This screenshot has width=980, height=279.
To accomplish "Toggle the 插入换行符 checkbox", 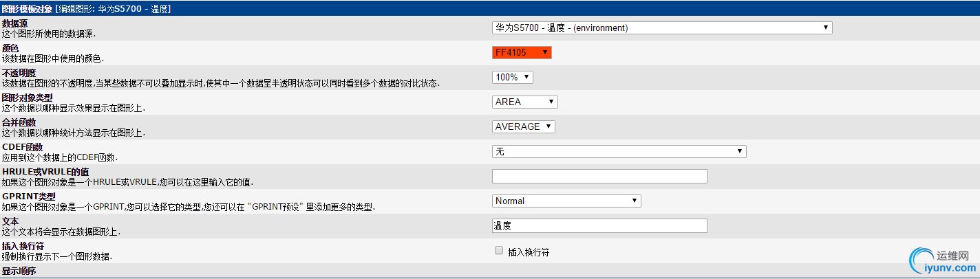I will pos(499,251).
